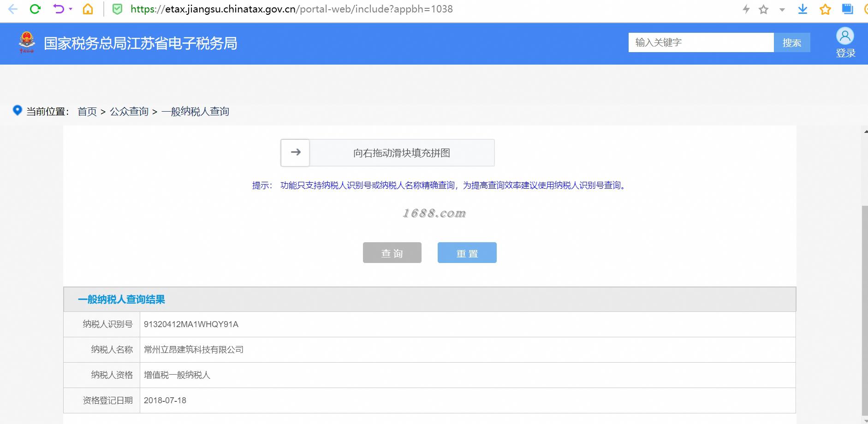868x424 pixels.
Task: Bookmark page with the outline star icon
Action: tap(764, 9)
